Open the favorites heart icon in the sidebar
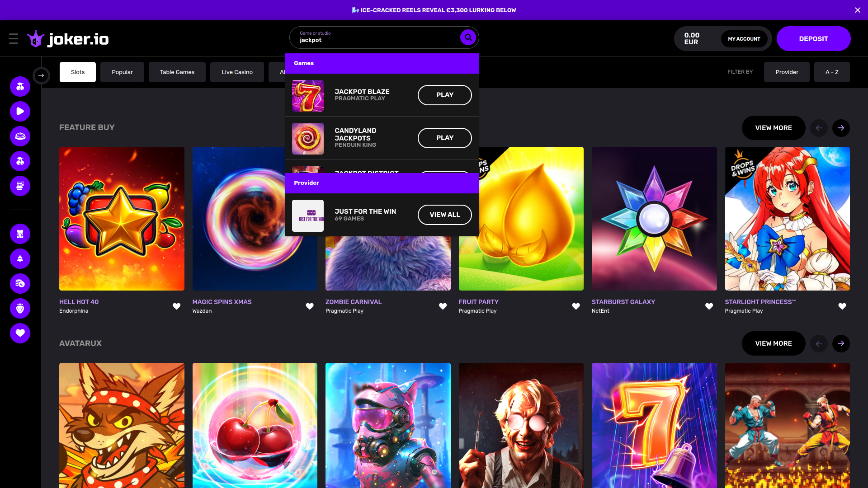Image resolution: width=868 pixels, height=488 pixels. (20, 333)
